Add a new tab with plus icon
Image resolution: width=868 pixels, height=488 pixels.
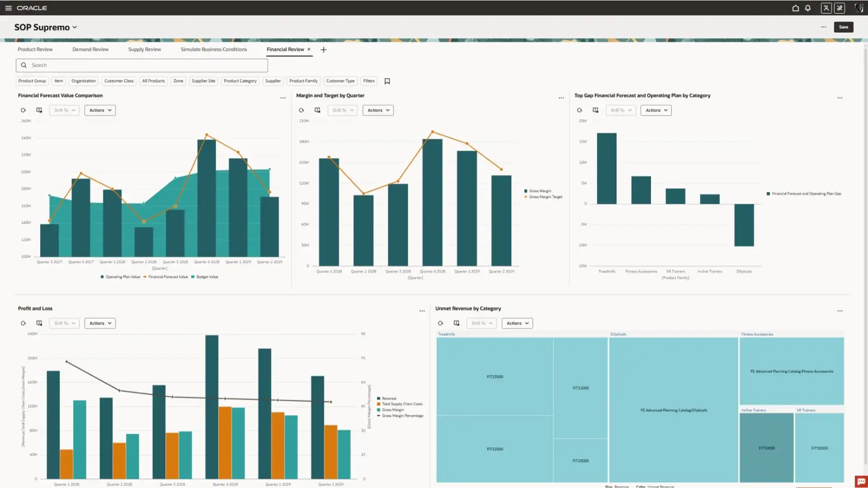(323, 50)
